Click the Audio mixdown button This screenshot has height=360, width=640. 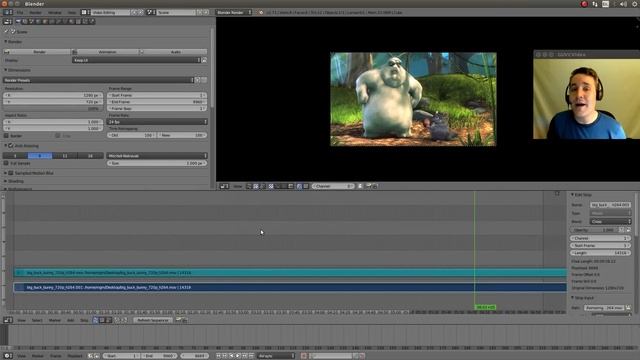[x=173, y=52]
